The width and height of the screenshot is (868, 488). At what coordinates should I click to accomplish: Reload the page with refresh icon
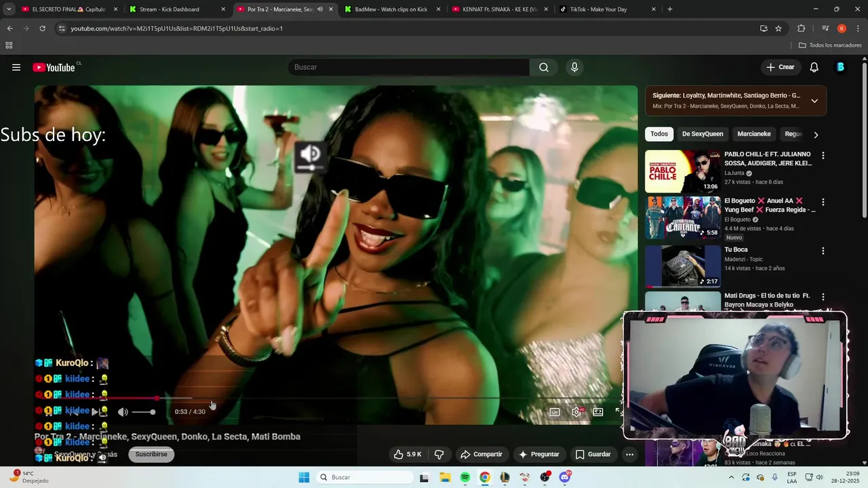coord(42,28)
